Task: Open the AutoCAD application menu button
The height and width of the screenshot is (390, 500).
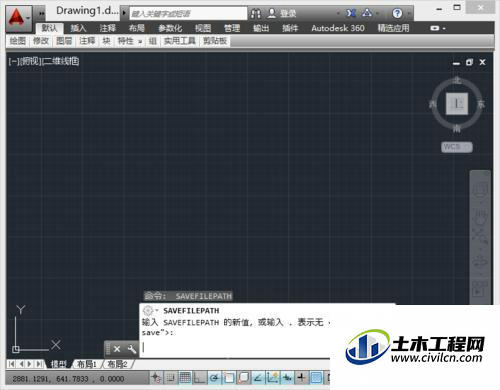Action: [x=19, y=18]
